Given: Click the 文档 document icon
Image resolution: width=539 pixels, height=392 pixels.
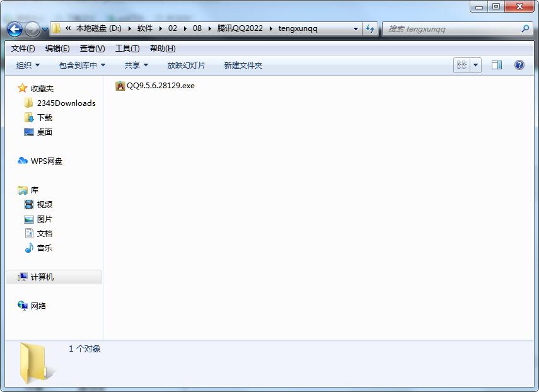Looking at the screenshot, I should click(29, 233).
